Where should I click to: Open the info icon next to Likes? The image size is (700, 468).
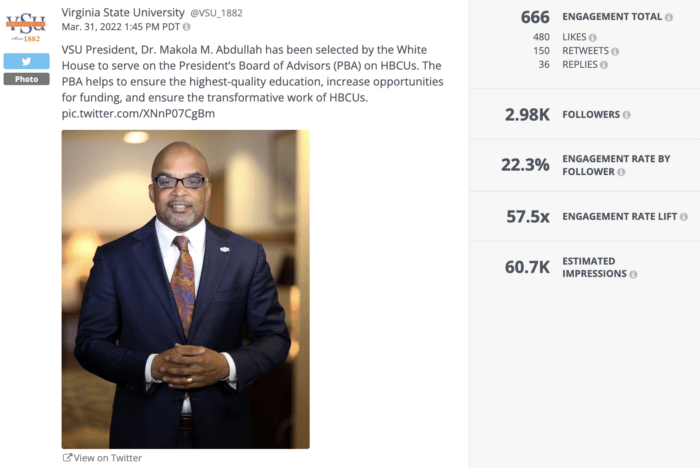pyautogui.click(x=593, y=38)
